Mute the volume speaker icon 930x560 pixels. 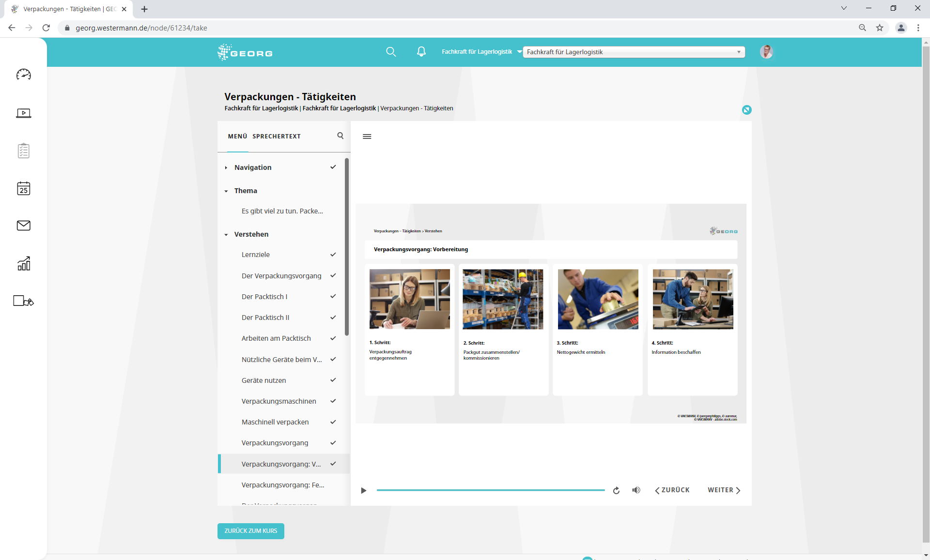coord(636,490)
